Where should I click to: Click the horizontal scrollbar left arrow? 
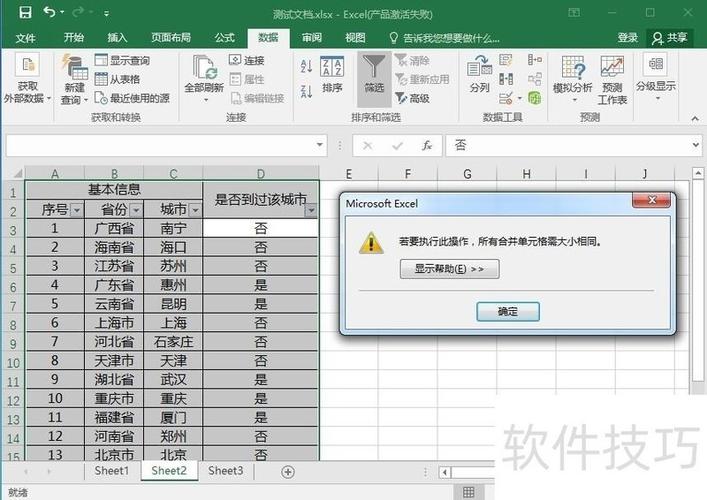[445, 472]
